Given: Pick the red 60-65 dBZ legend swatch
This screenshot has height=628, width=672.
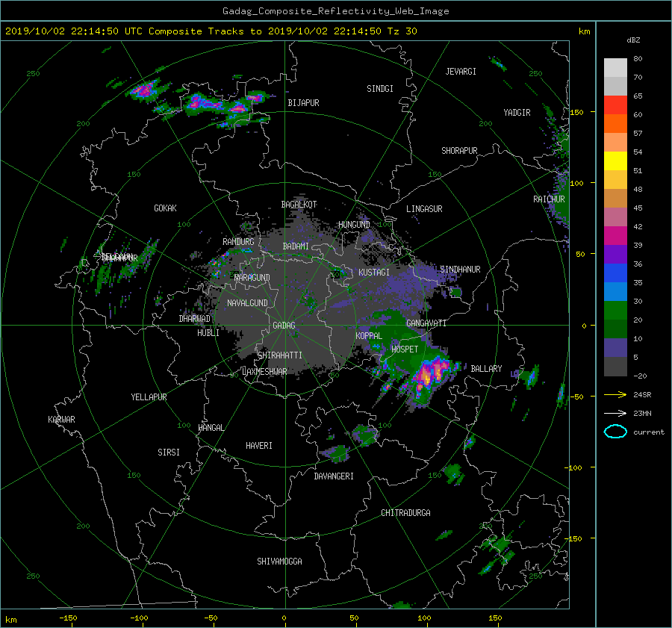Looking at the screenshot, I should click(615, 105).
